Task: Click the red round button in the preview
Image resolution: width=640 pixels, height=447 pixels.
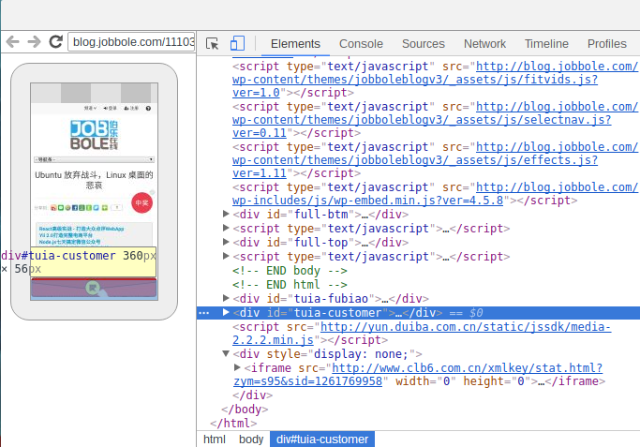Action: [x=142, y=203]
